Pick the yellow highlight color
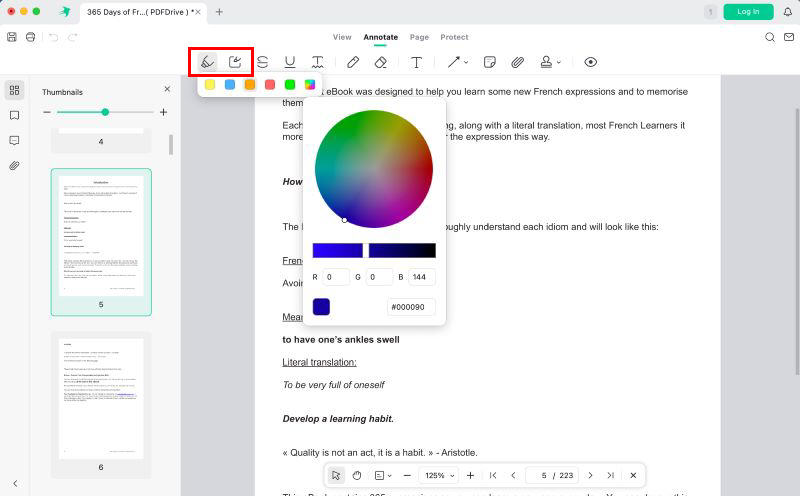800x496 pixels. pos(210,85)
